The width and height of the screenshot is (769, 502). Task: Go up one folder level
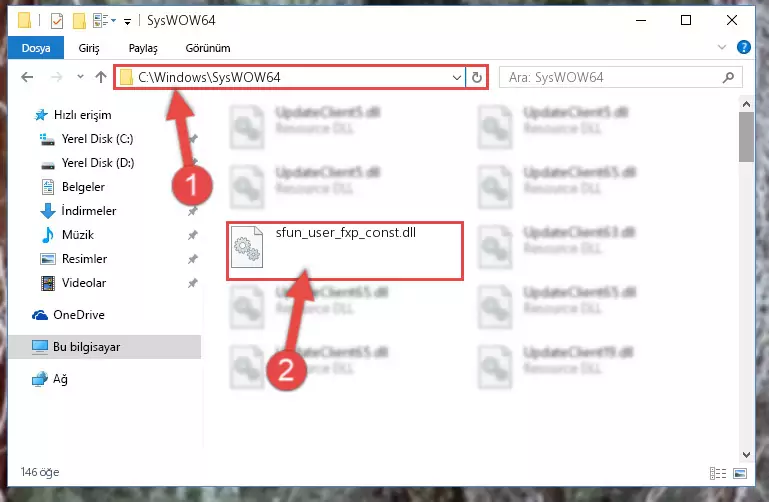click(x=101, y=77)
